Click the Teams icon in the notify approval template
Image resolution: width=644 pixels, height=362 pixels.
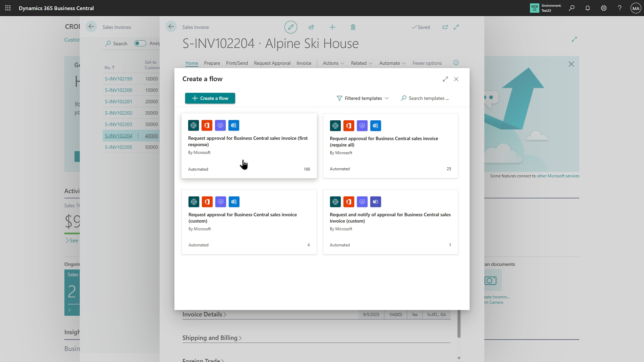click(x=375, y=202)
